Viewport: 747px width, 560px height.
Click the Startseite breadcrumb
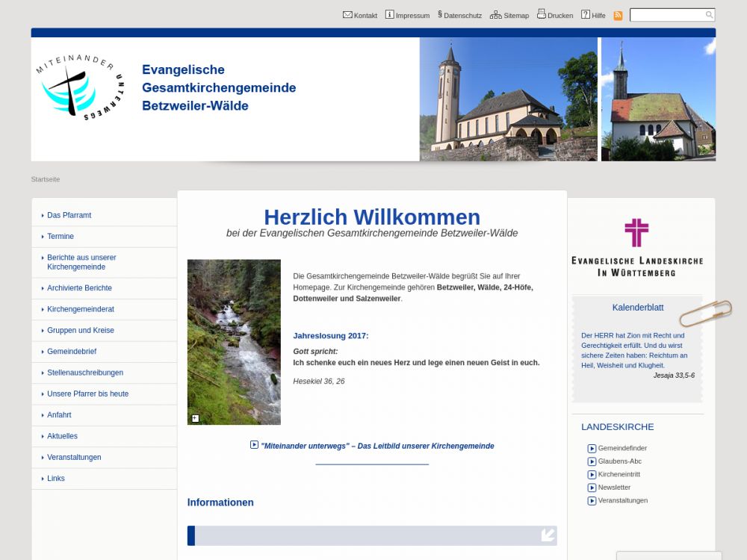(x=46, y=179)
